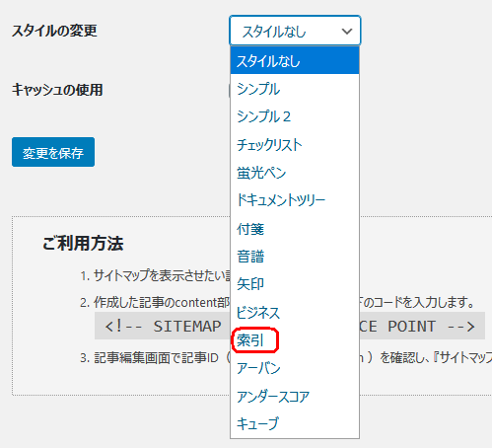Open the スタイルの変更 dropdown arrow
This screenshot has height=448, width=492.
[x=347, y=32]
